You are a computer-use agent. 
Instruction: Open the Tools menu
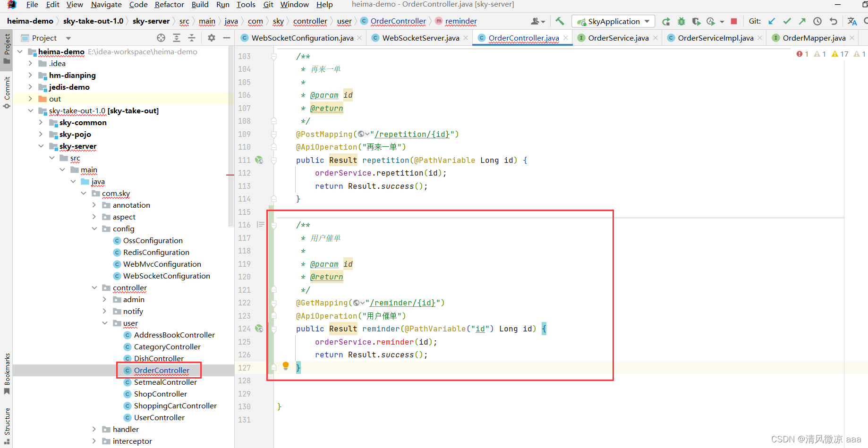(246, 5)
